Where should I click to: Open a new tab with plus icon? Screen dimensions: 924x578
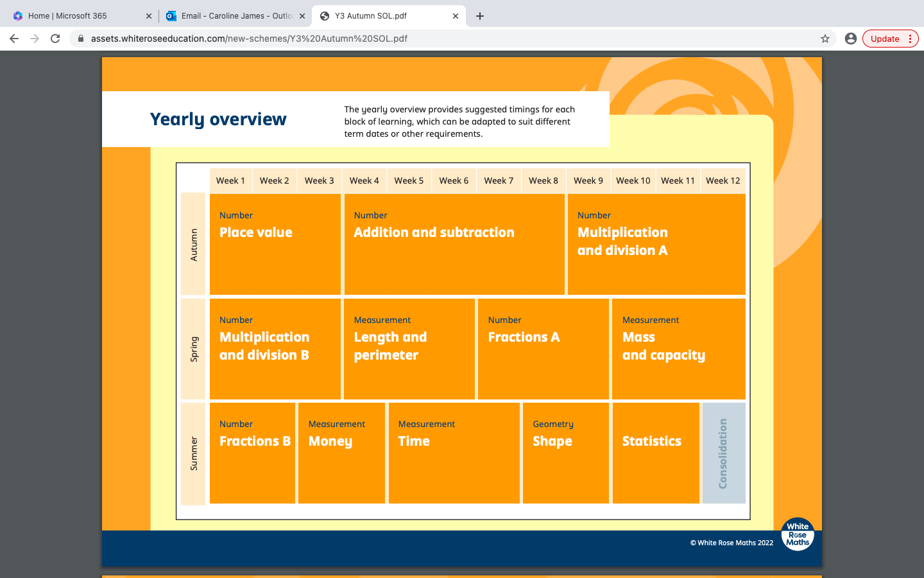tap(480, 16)
